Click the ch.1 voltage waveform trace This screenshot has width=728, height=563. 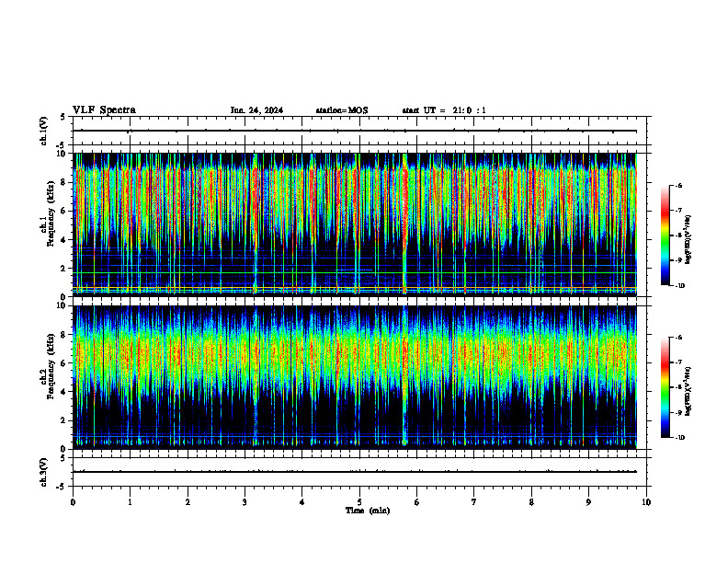pos(355,131)
